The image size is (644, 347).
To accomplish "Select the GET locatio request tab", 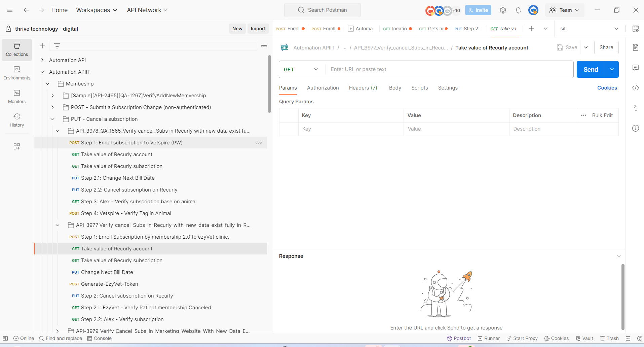I will tap(397, 29).
